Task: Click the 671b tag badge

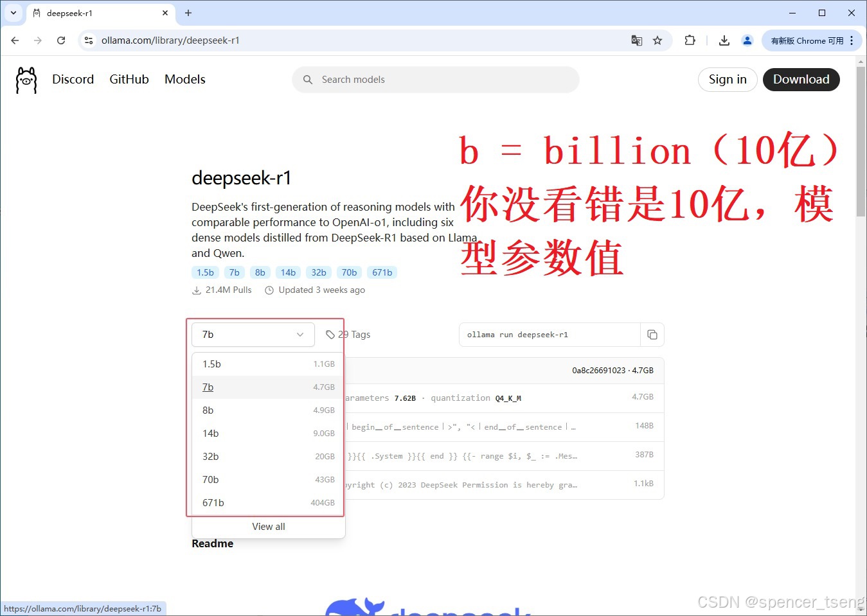Action: click(382, 272)
